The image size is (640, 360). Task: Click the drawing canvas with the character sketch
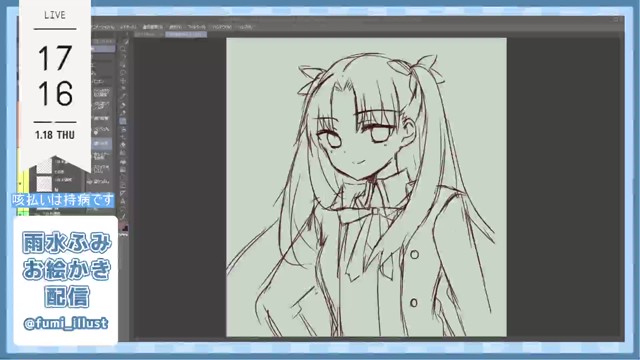pos(367,187)
